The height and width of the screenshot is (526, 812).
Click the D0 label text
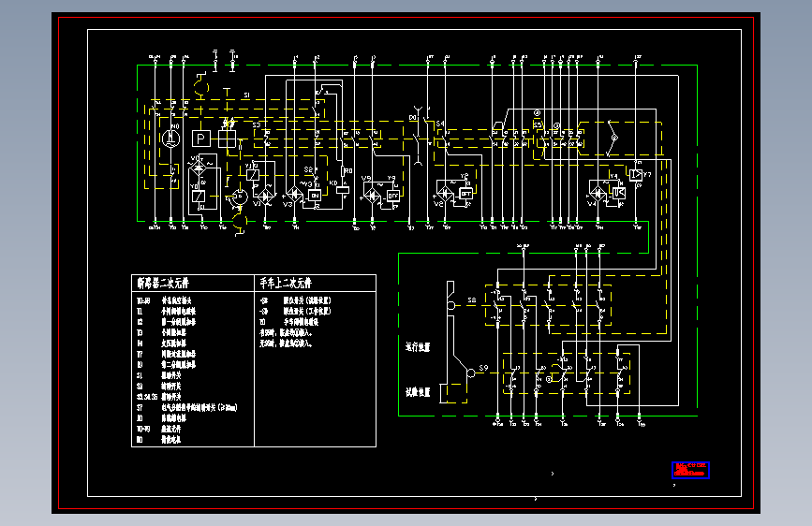click(x=413, y=118)
